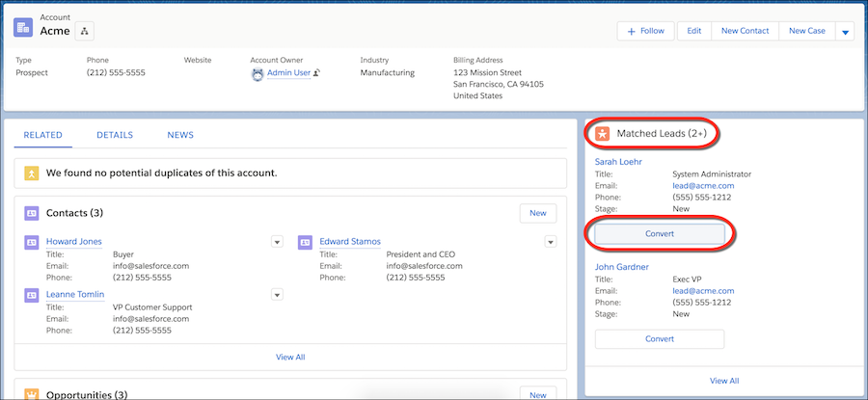Open the John Gardner lead link
Image resolution: width=868 pixels, height=400 pixels.
tap(622, 267)
